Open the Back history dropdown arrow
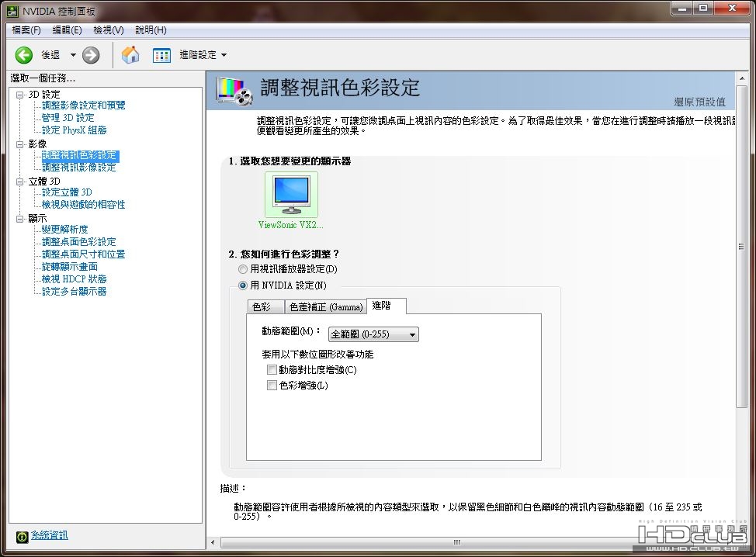Viewport: 756px width, 557px height. point(73,55)
